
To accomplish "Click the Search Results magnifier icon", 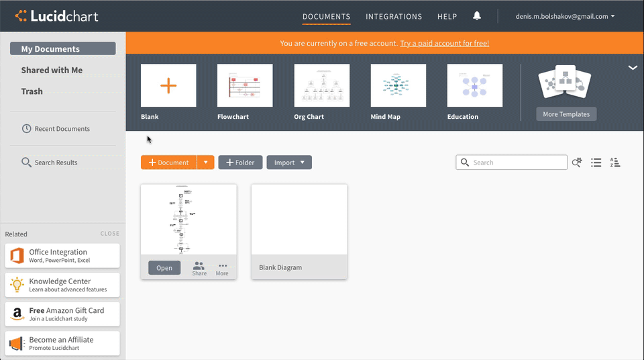I will pos(26,162).
